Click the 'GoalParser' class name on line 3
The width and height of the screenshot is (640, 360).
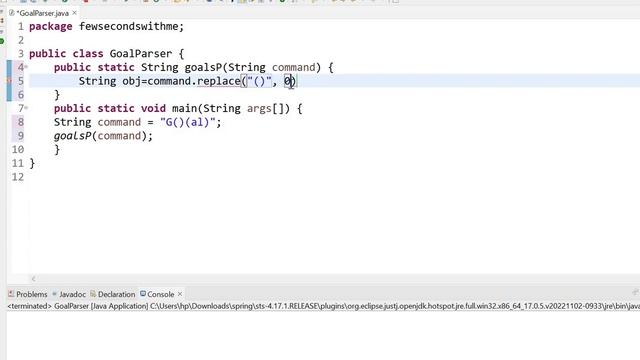[x=141, y=53]
